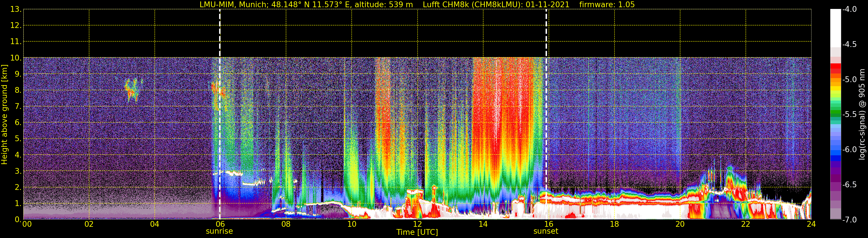Click the '12.' height axis tick label
Image resolution: width=868 pixels, height=238 pixels.
pos(16,25)
